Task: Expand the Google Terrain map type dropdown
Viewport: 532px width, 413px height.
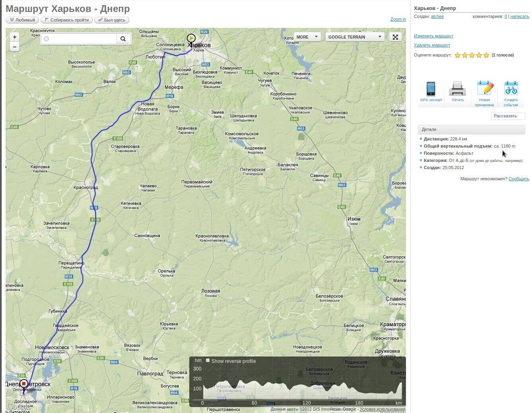Action: click(355, 37)
